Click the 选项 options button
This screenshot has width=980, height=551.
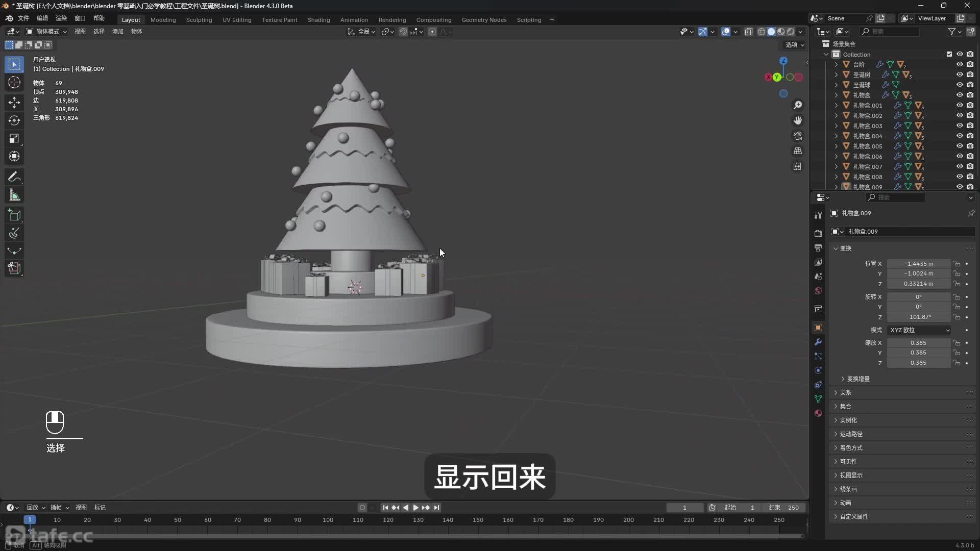coord(794,45)
